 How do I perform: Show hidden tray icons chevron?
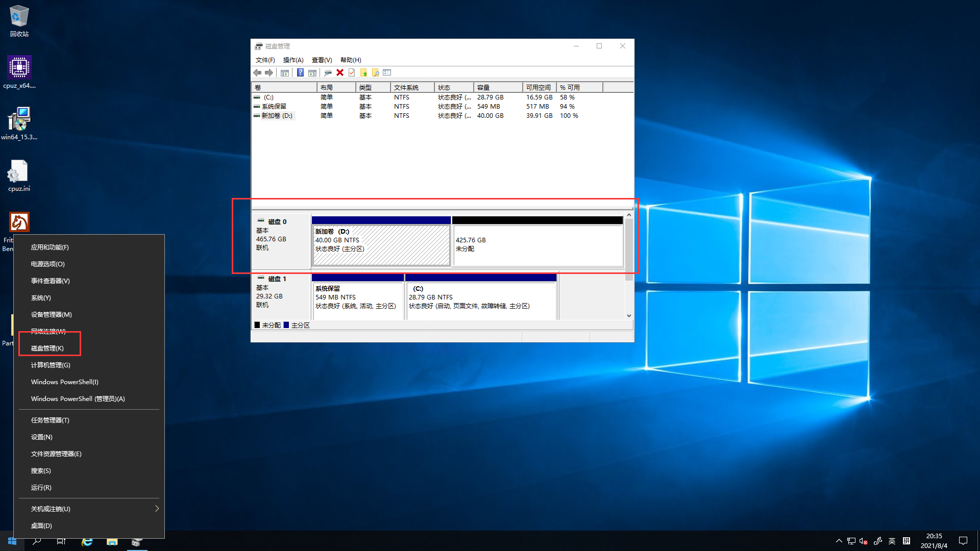click(839, 541)
